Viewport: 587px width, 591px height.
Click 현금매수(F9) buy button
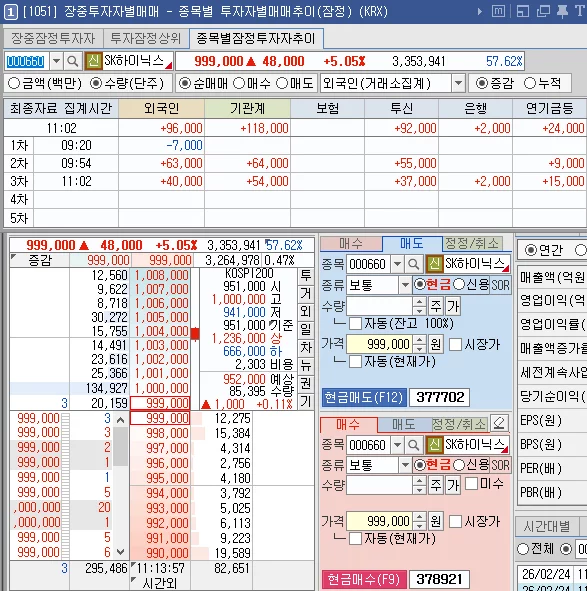pyautogui.click(x=363, y=579)
